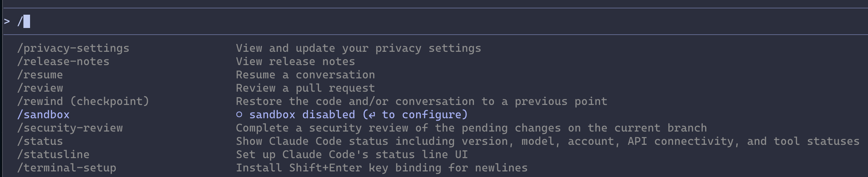The width and height of the screenshot is (868, 177).
Task: Click "Install Shift+Enter key binding" description
Action: (x=382, y=168)
